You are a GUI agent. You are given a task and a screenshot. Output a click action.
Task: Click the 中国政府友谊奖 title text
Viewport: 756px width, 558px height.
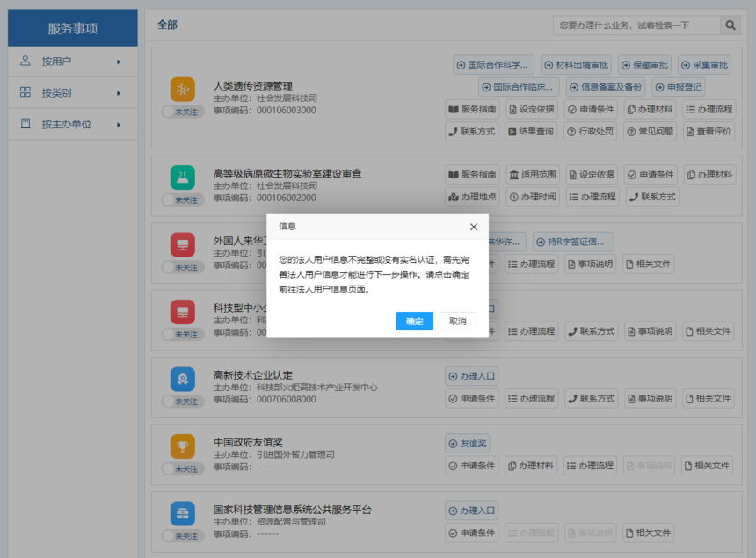[248, 442]
